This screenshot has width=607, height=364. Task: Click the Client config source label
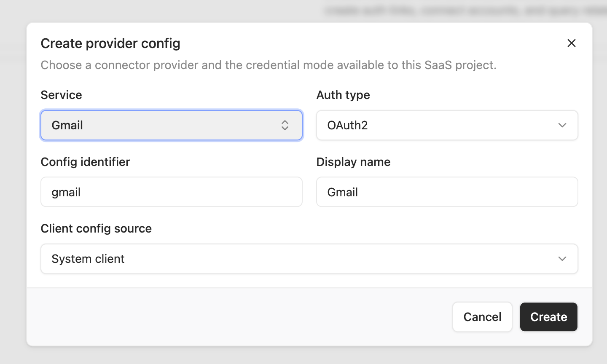pos(96,228)
